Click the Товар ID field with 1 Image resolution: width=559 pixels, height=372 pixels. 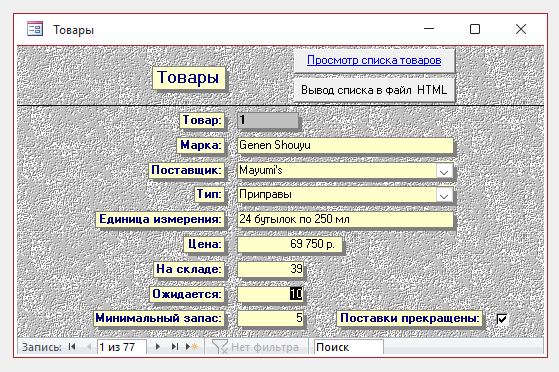point(268,121)
